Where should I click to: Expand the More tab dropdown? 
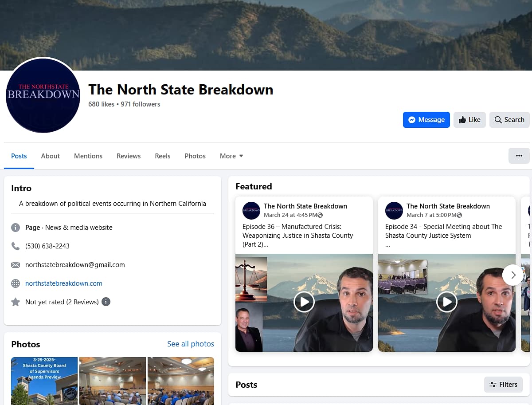pyautogui.click(x=231, y=156)
